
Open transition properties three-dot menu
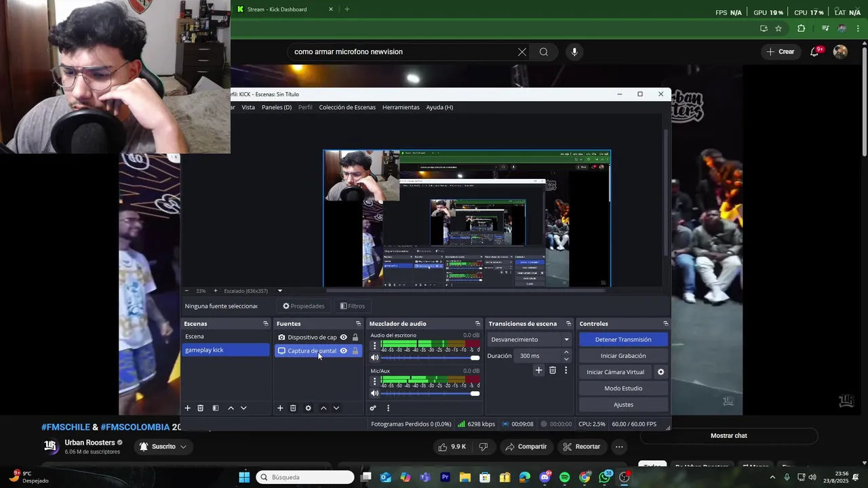coord(566,370)
